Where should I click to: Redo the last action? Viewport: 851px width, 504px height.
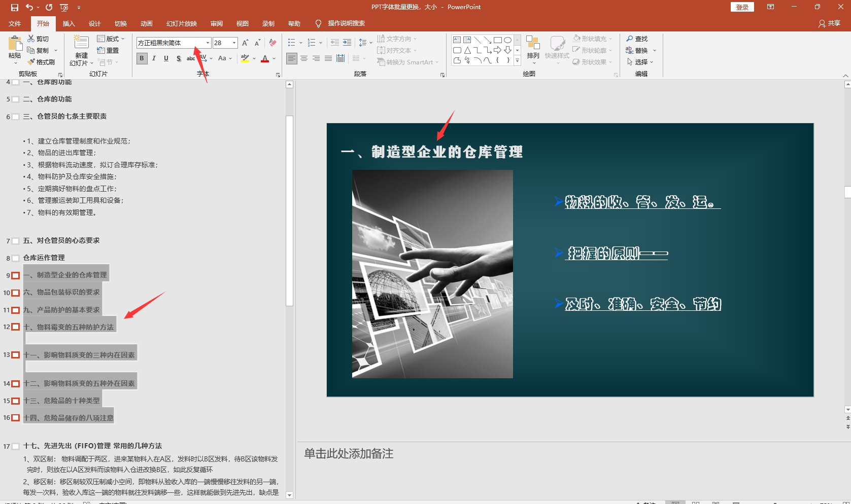coord(49,7)
